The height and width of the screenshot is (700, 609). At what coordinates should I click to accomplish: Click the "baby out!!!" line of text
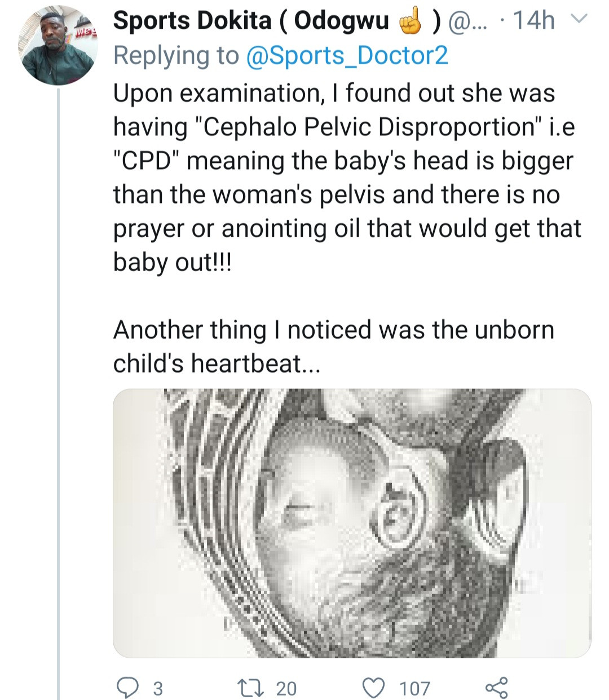coord(172,262)
